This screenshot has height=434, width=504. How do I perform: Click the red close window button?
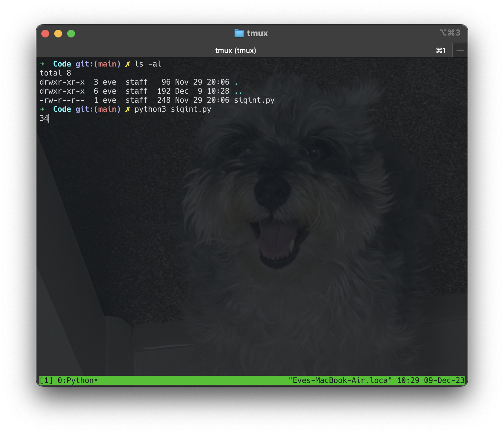(45, 34)
